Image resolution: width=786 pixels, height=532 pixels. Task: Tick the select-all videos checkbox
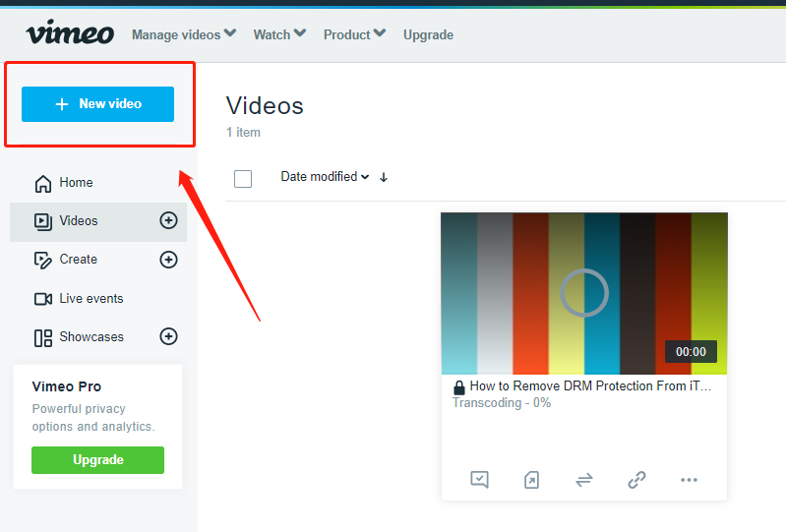(243, 179)
